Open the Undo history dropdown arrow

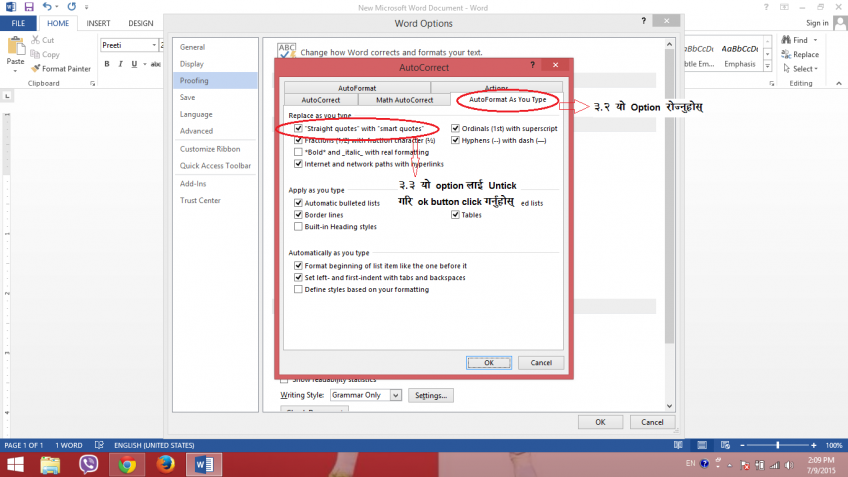57,7
